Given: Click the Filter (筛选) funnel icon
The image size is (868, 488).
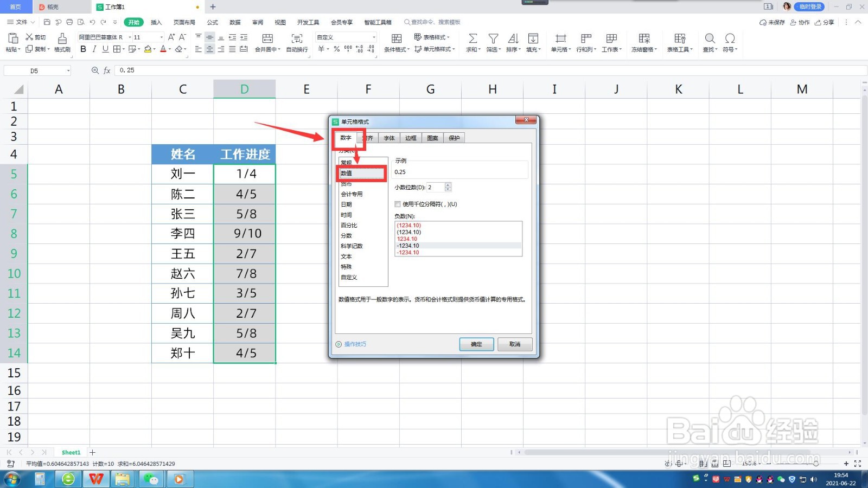Looking at the screenshot, I should [x=493, y=38].
